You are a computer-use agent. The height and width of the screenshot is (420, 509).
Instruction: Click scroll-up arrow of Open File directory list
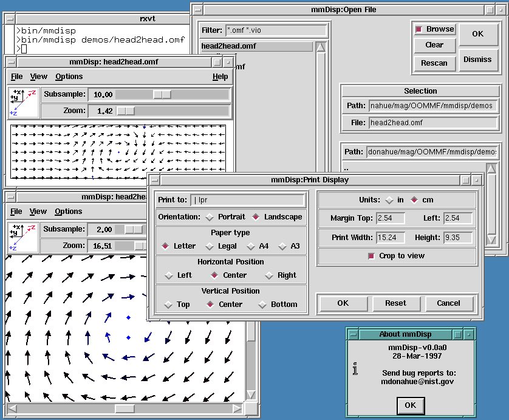click(491, 168)
